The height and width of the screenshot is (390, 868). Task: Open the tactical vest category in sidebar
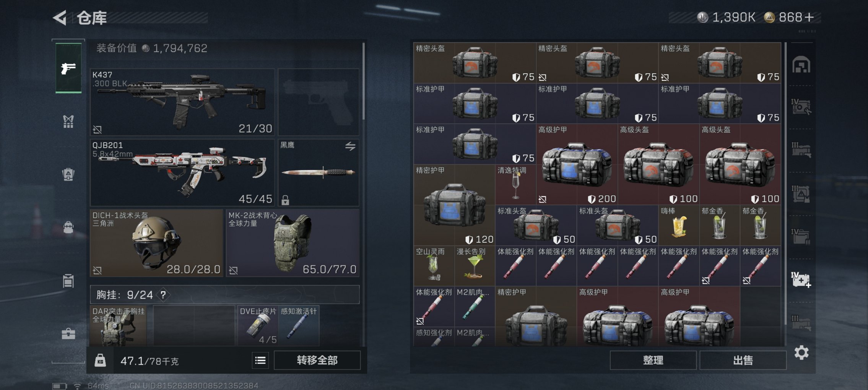(68, 122)
